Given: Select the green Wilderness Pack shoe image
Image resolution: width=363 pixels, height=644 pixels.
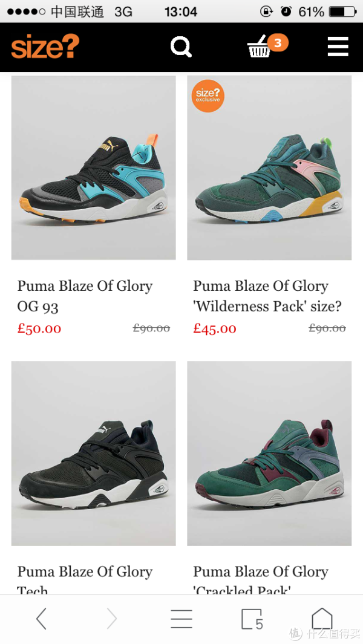Looking at the screenshot, I should [269, 168].
